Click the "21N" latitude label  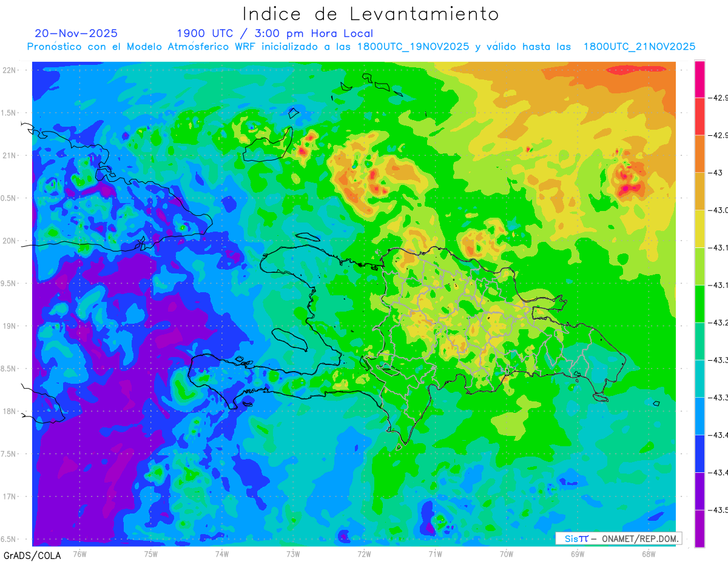tap(8, 155)
